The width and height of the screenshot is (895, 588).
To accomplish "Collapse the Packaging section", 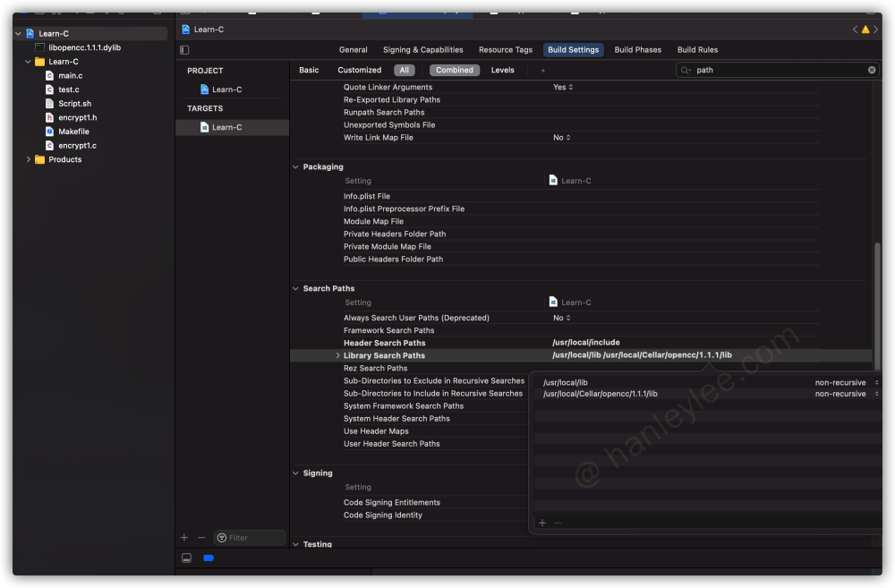I will click(x=295, y=167).
